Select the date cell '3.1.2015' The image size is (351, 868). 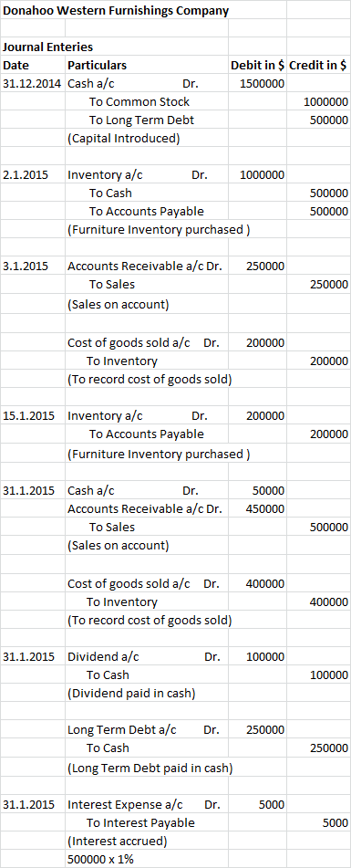click(26, 267)
